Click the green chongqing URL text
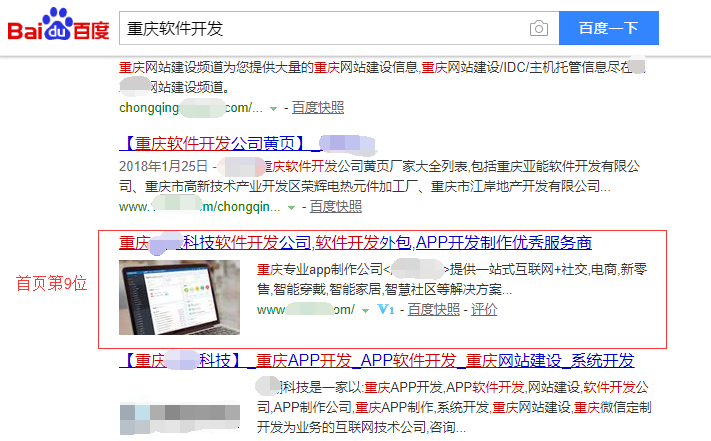 pos(191,108)
